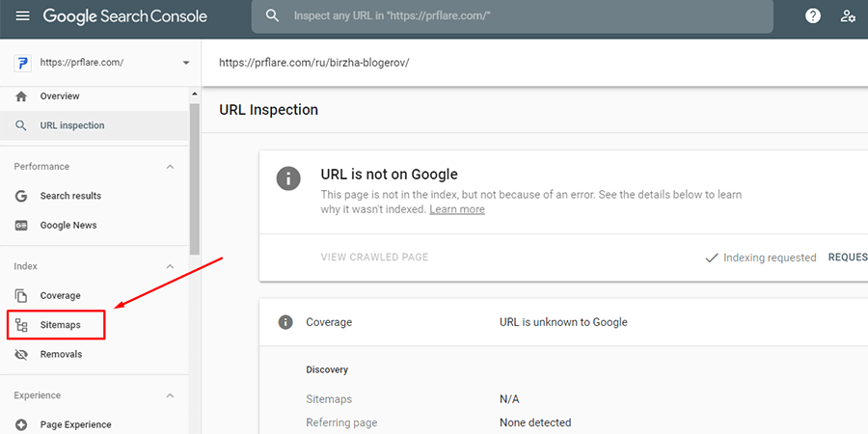Click the search magnifier icon in top bar
The image size is (868, 434).
tap(272, 16)
